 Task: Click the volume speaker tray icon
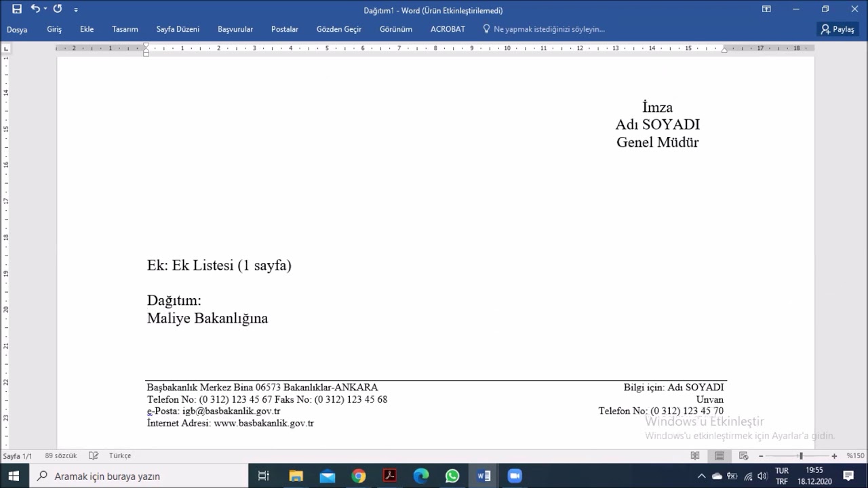762,476
